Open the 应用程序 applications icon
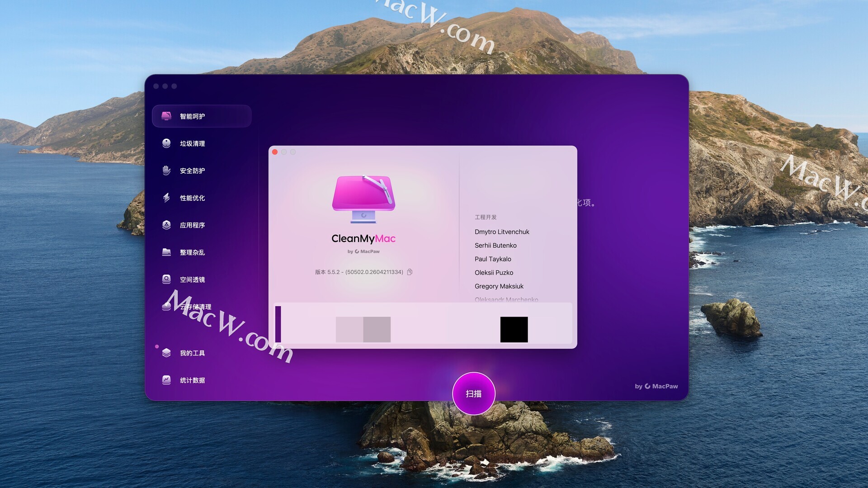Screen dimensions: 868x488 pos(166,225)
